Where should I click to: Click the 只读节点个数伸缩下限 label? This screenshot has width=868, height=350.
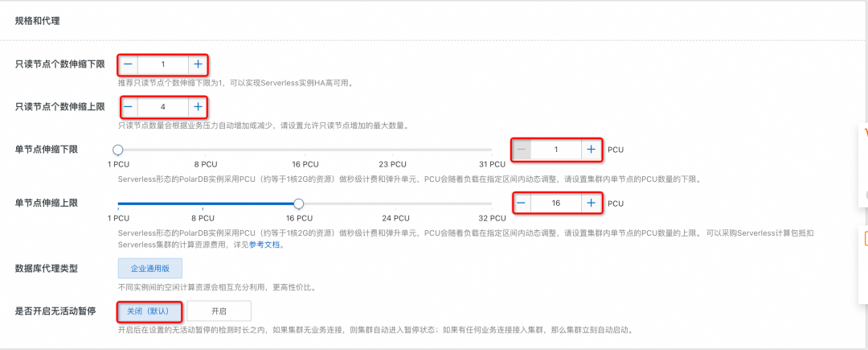tap(59, 64)
